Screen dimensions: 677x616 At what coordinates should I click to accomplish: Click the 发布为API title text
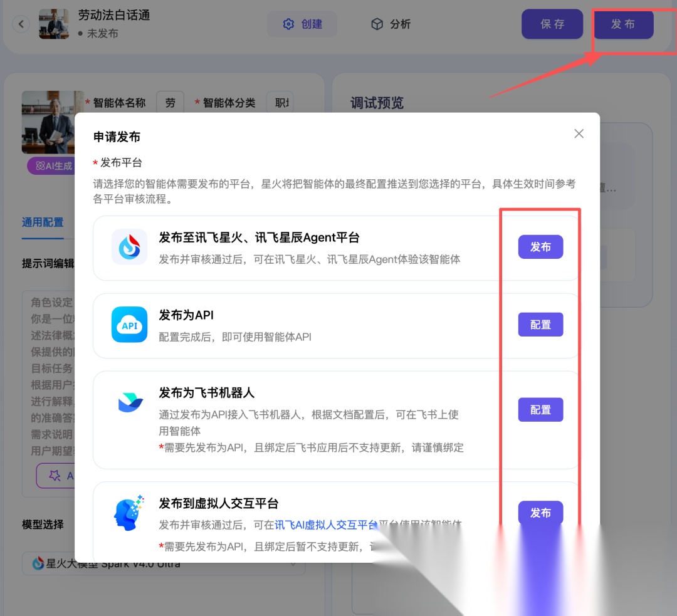(x=186, y=315)
